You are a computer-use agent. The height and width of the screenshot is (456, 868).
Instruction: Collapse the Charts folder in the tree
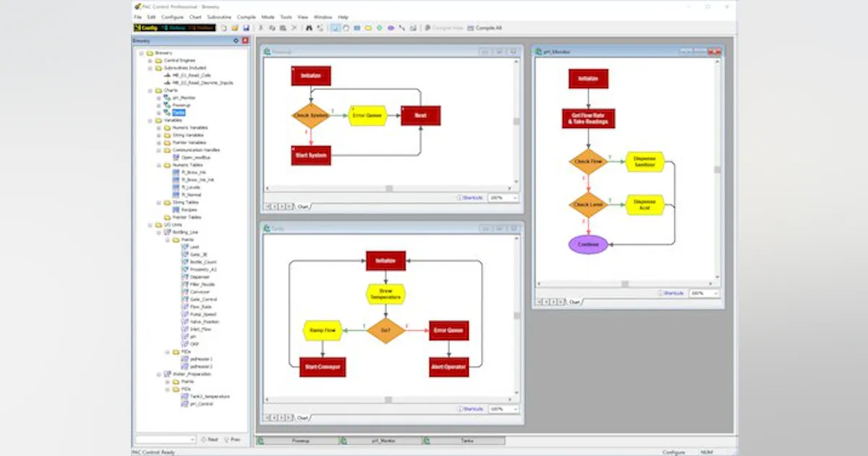(x=150, y=90)
